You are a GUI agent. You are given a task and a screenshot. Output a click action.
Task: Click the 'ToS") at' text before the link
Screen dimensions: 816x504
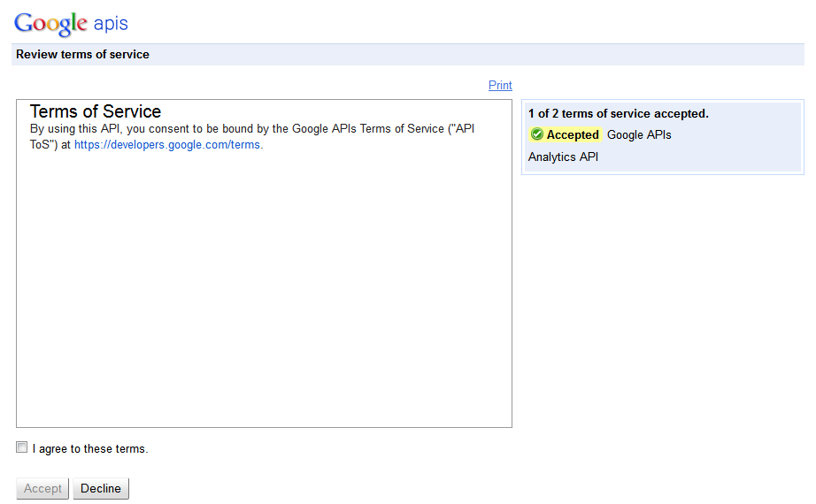50,145
